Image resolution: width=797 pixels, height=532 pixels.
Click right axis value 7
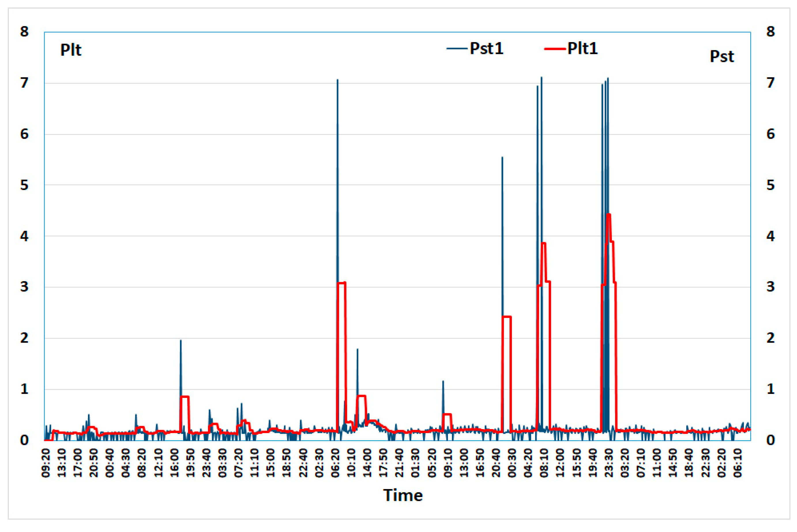pyautogui.click(x=770, y=83)
